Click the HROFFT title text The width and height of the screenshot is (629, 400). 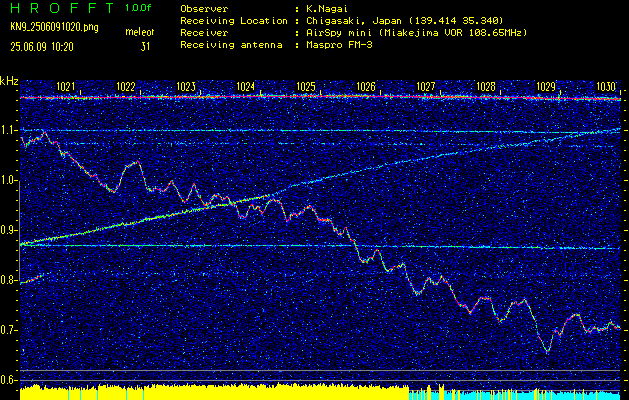[63, 8]
